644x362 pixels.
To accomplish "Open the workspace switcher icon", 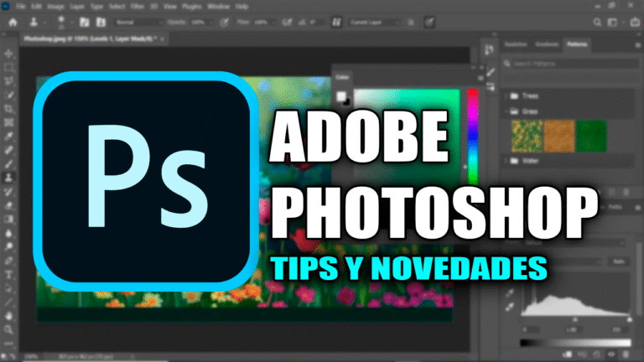I will pos(613,22).
